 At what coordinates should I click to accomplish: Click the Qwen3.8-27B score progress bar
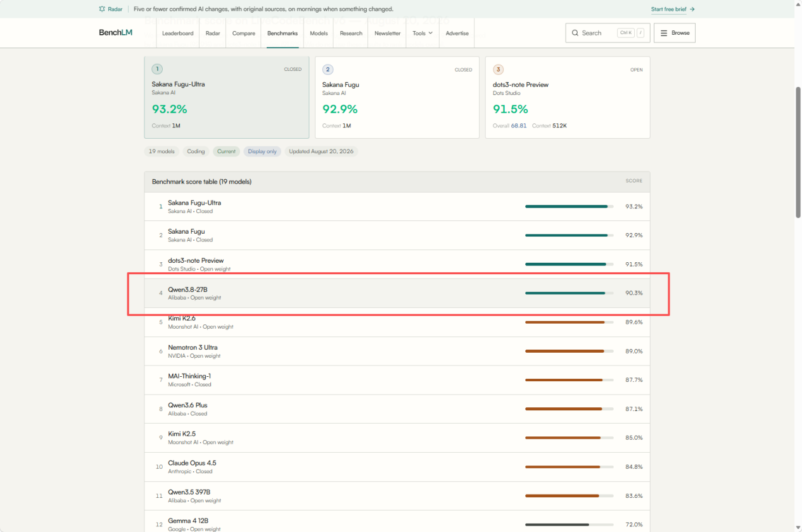click(570, 293)
